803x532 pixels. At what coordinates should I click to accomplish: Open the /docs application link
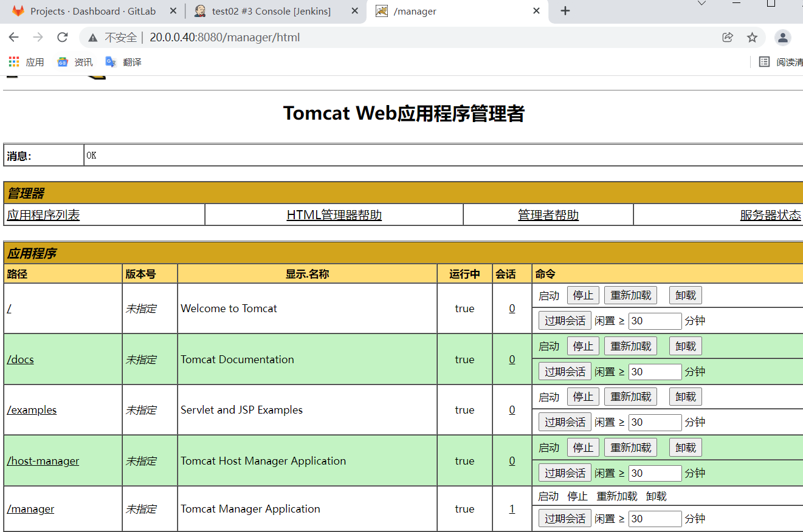pos(21,360)
